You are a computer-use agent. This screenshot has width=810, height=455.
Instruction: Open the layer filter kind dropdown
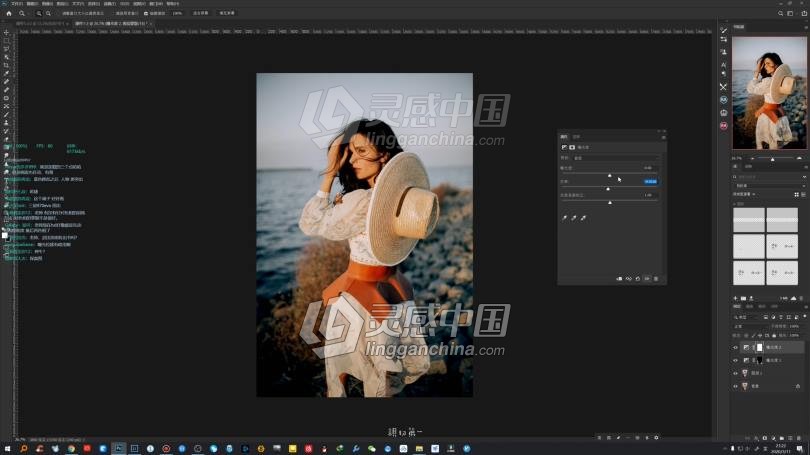(747, 317)
